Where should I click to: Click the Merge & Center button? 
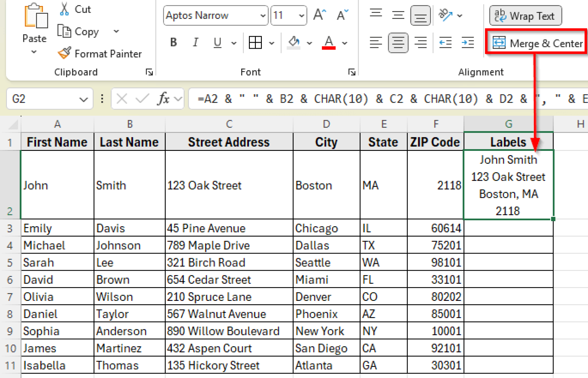tap(536, 43)
